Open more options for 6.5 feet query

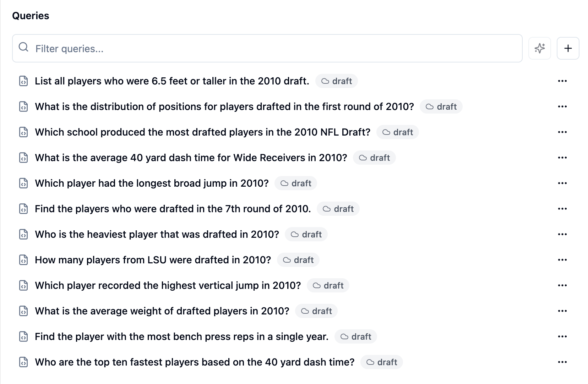[x=562, y=81]
